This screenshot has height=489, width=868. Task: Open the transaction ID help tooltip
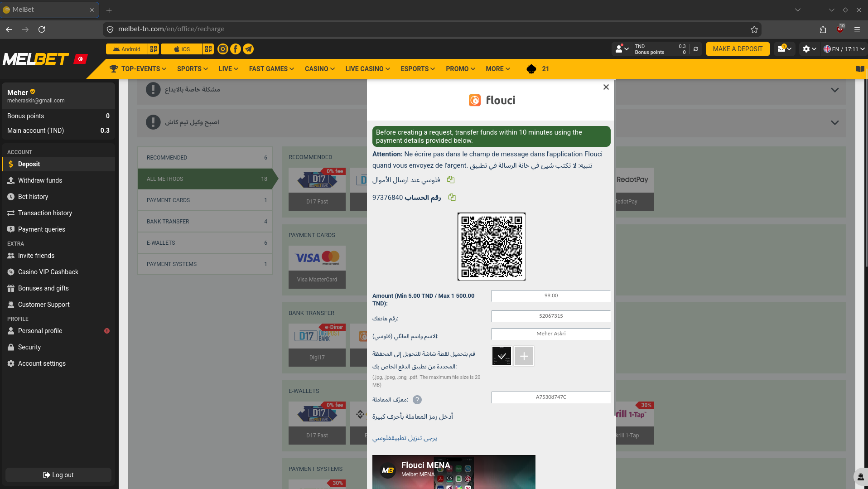(417, 400)
